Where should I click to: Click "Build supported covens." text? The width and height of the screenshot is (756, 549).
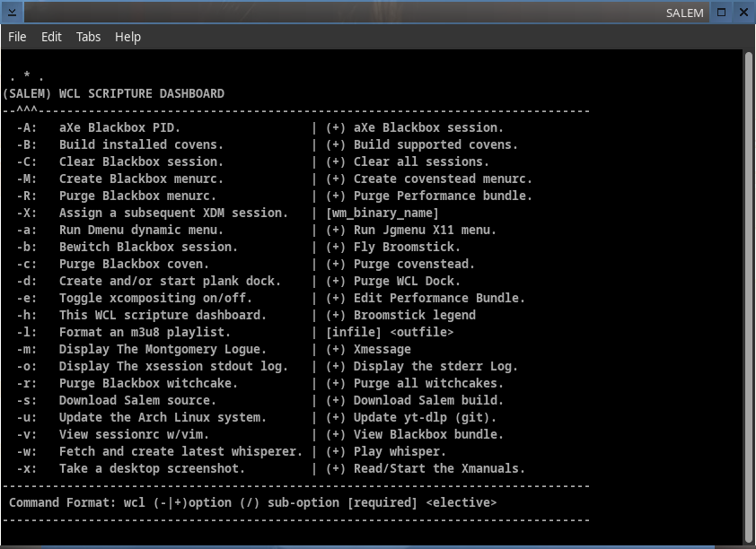(435, 144)
